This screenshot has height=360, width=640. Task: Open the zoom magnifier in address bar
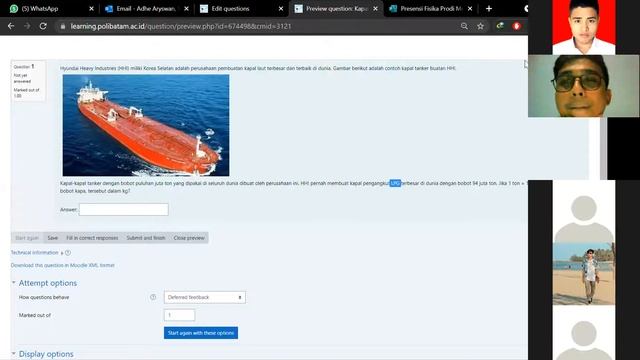point(464,26)
